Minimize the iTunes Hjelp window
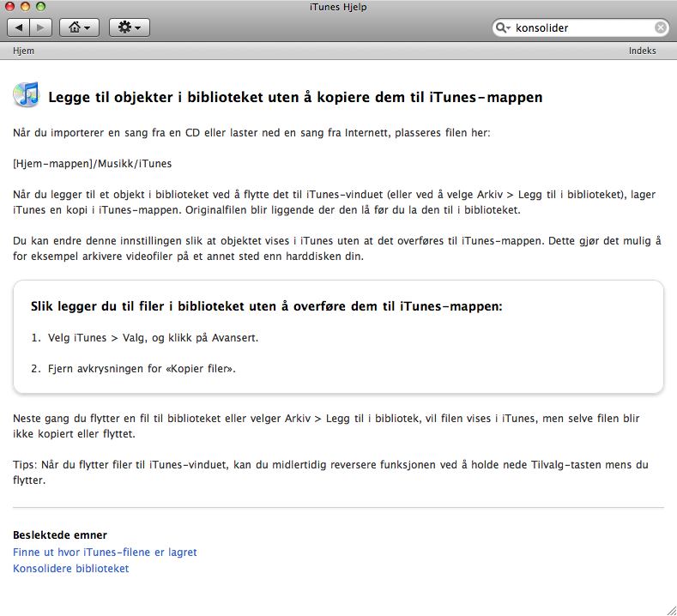The image size is (677, 616). pyautogui.click(x=26, y=7)
